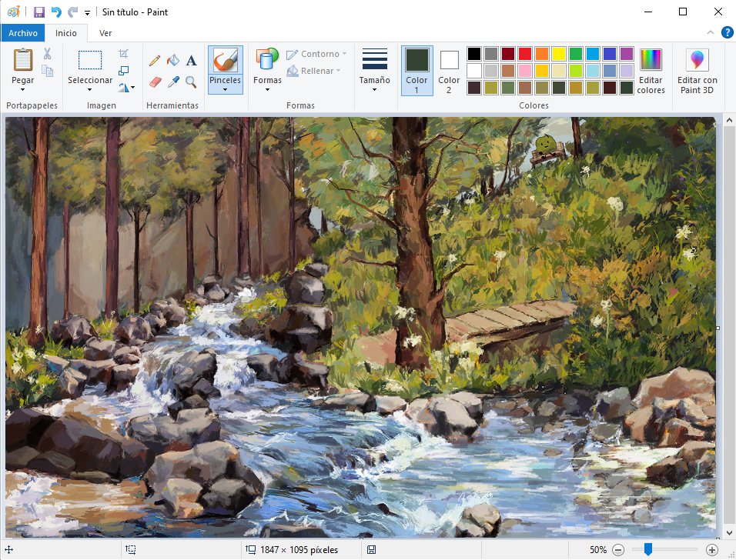Select the Pencil tool

click(155, 61)
